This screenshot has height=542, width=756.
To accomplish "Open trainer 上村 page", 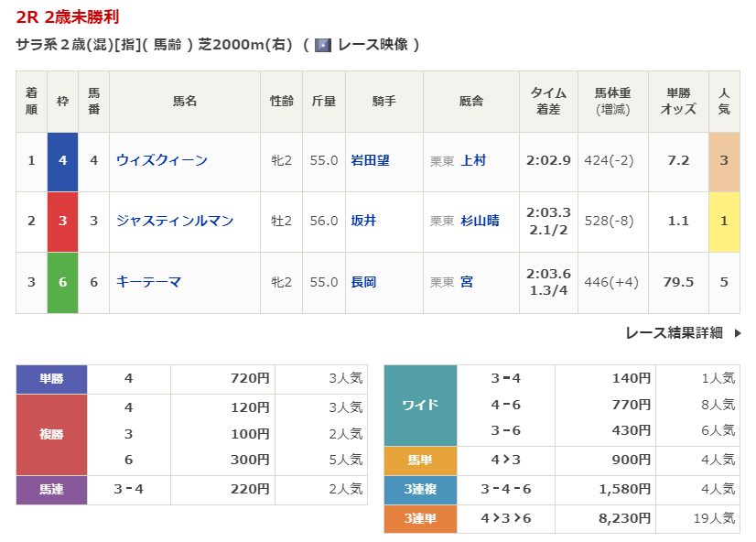I will pos(473,160).
